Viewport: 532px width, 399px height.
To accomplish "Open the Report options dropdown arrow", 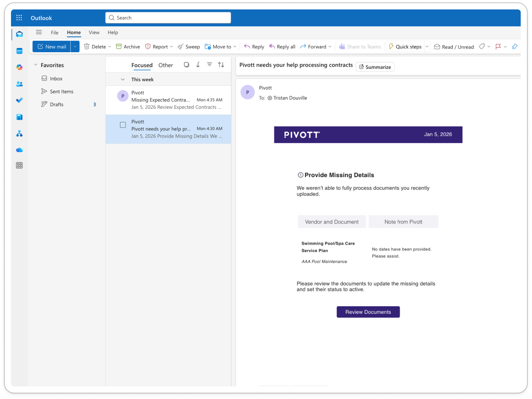I will pos(171,46).
